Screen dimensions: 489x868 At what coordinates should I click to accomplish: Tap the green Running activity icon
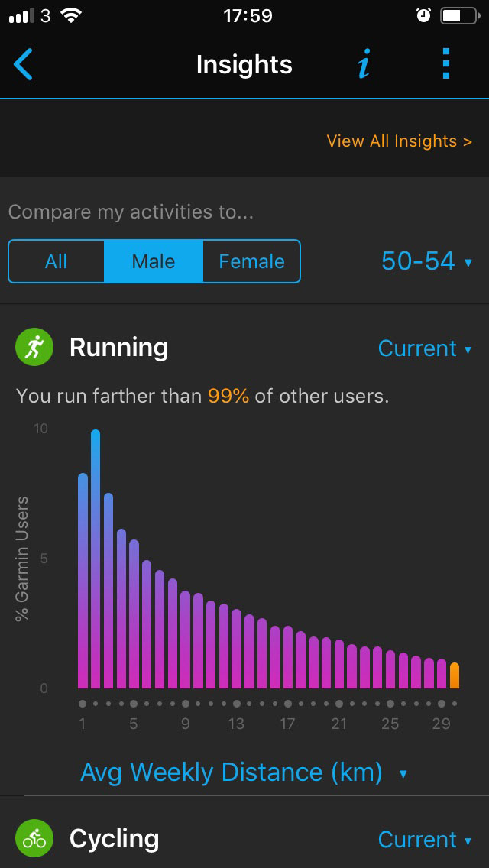pyautogui.click(x=34, y=348)
